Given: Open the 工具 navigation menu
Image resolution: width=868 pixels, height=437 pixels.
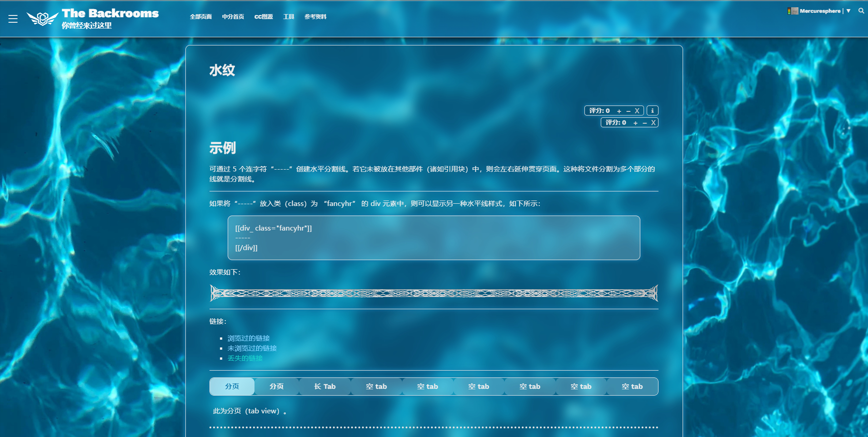Looking at the screenshot, I should point(289,17).
